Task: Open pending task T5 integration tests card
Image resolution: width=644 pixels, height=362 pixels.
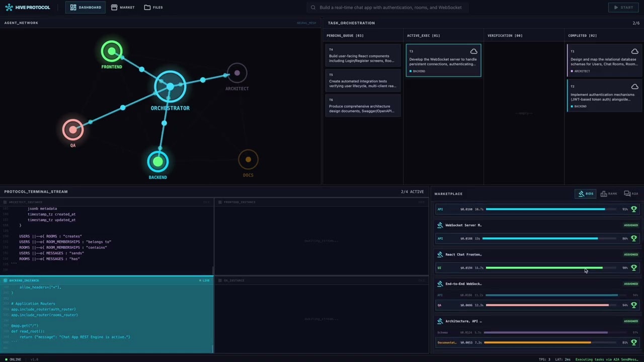Action: [x=363, y=80]
